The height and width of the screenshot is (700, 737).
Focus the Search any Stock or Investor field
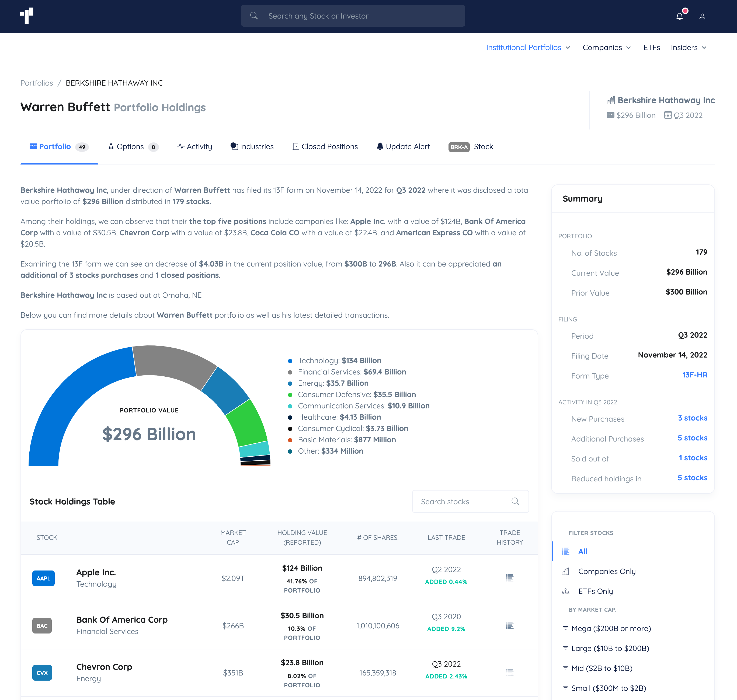coord(353,16)
